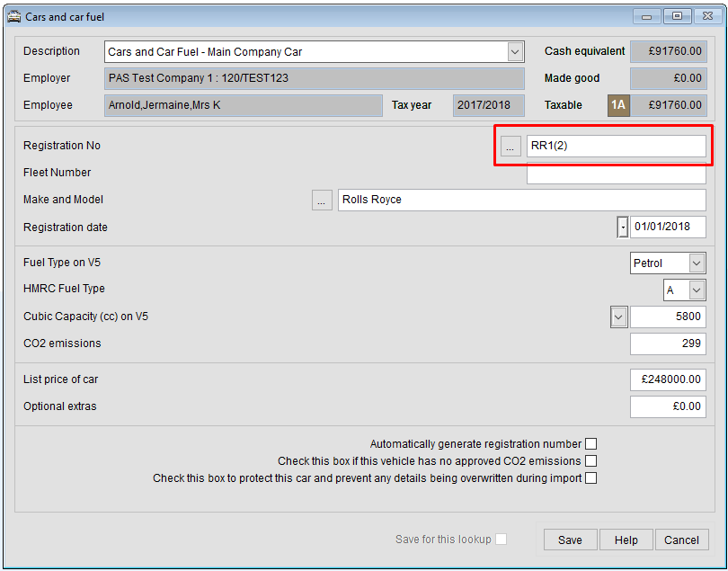Toggle Save for this lookup checkbox
Screen dimensions: 728x571
pyautogui.click(x=501, y=539)
